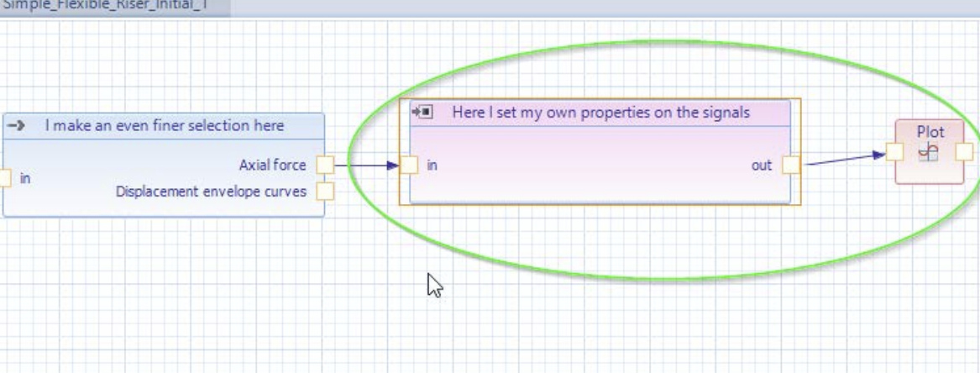Click the out port of the properties node
Screen dimensions: 980x373
[790, 165]
